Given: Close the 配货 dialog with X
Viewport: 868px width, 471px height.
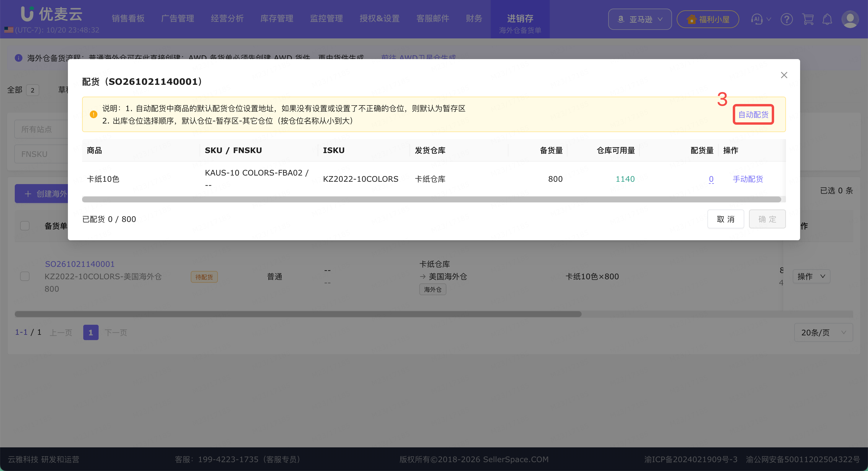Looking at the screenshot, I should click(x=784, y=75).
